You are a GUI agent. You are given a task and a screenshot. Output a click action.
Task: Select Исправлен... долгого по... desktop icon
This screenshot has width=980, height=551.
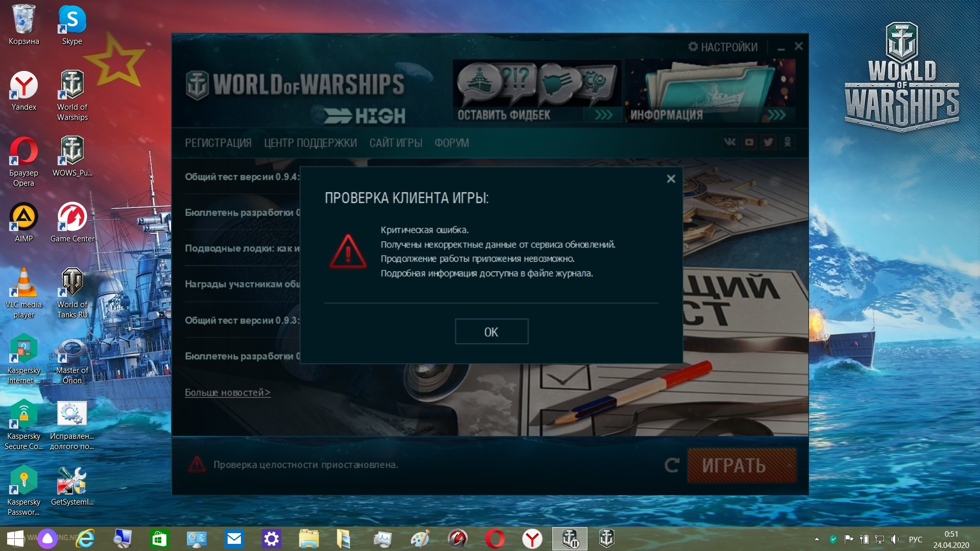(x=72, y=425)
